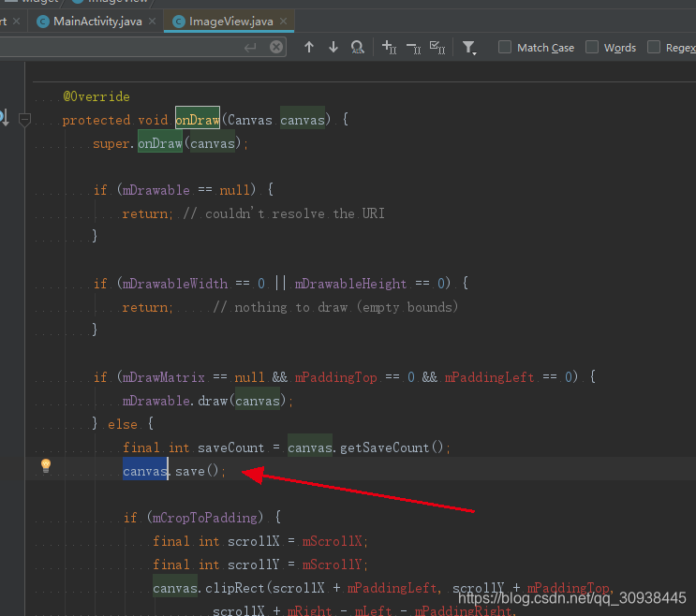Collapse the onDraw method fold marker

pos(25,120)
